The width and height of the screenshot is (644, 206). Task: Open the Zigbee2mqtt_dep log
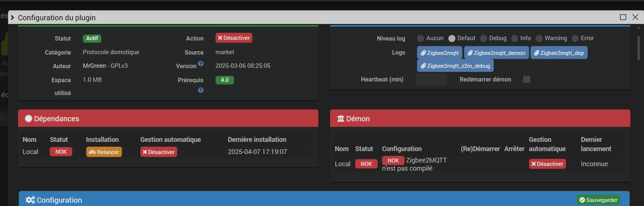click(559, 53)
